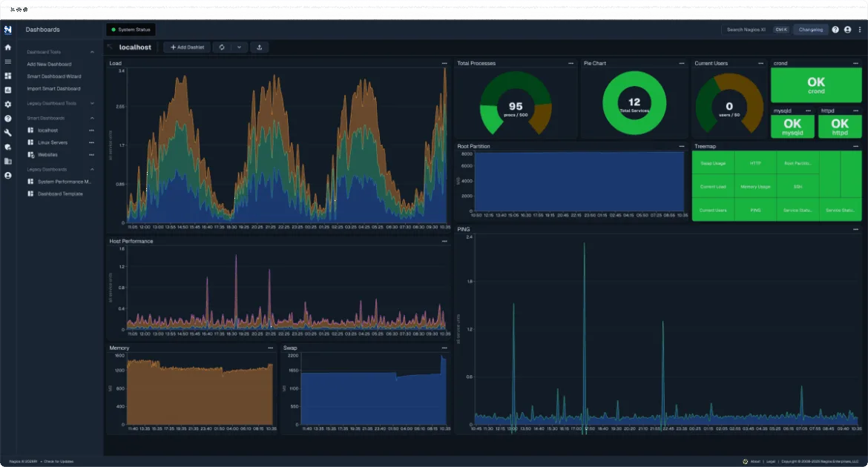868x467 pixels.
Task: Collapse the Dashboard Tools section
Action: (x=92, y=52)
